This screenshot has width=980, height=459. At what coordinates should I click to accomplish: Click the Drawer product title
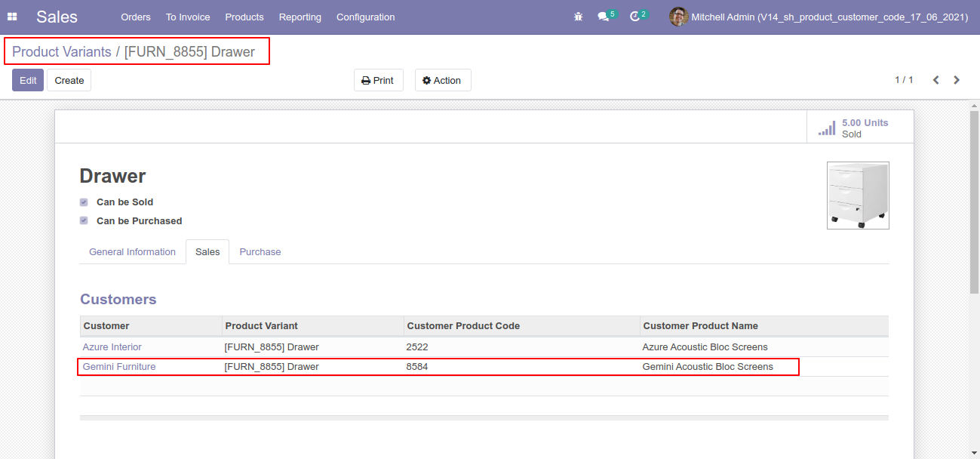(112, 176)
